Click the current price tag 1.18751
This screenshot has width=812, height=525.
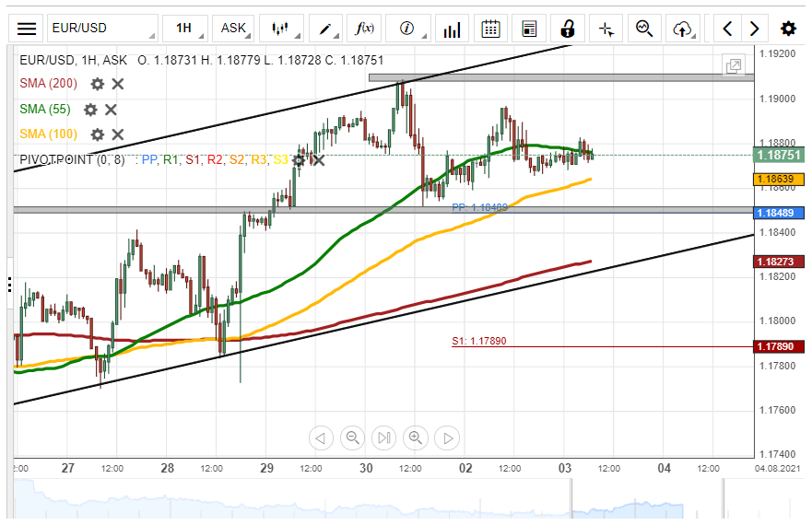[x=779, y=155]
